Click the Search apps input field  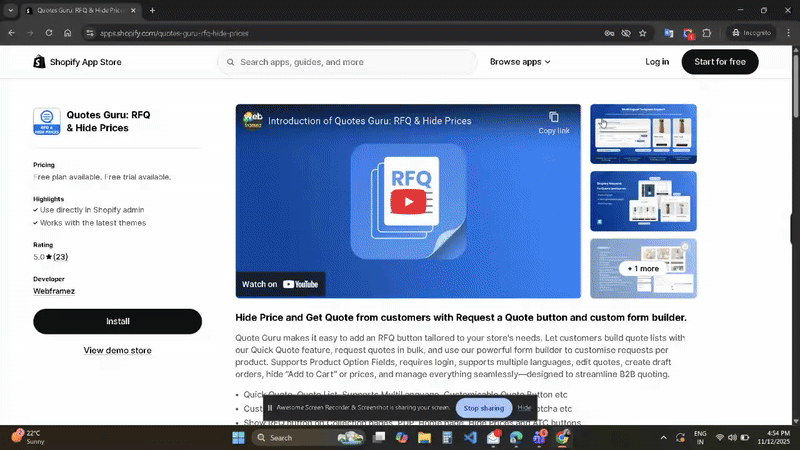(350, 62)
